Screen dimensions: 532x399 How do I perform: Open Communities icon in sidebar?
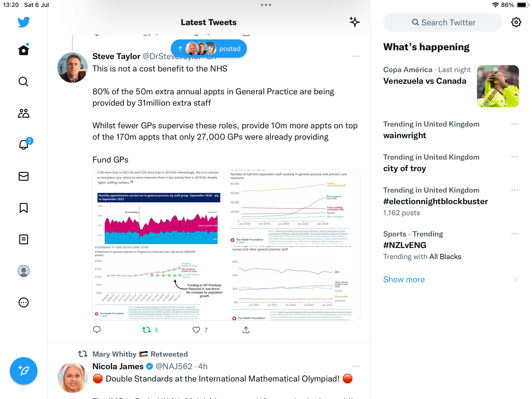pyautogui.click(x=24, y=113)
